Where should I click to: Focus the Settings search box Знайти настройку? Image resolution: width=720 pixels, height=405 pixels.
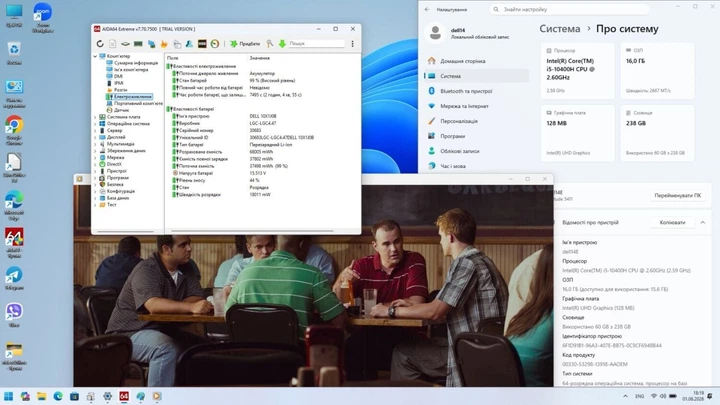click(x=569, y=9)
